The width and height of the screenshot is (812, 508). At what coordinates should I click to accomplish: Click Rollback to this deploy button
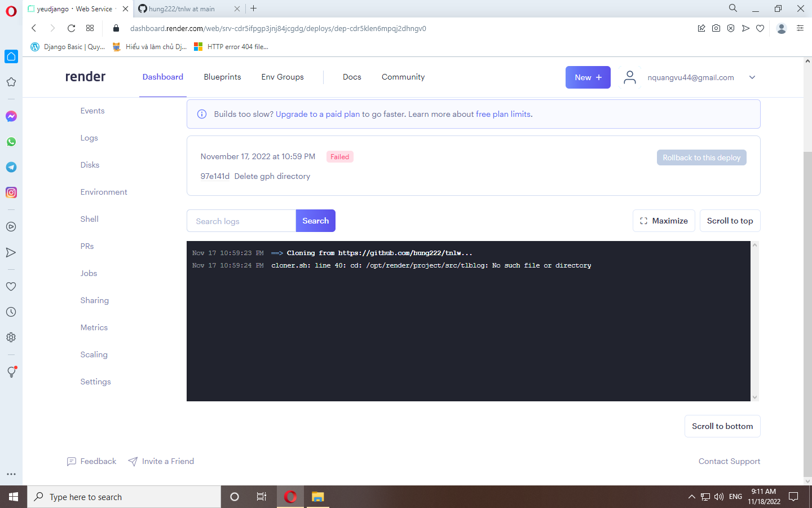pos(701,157)
